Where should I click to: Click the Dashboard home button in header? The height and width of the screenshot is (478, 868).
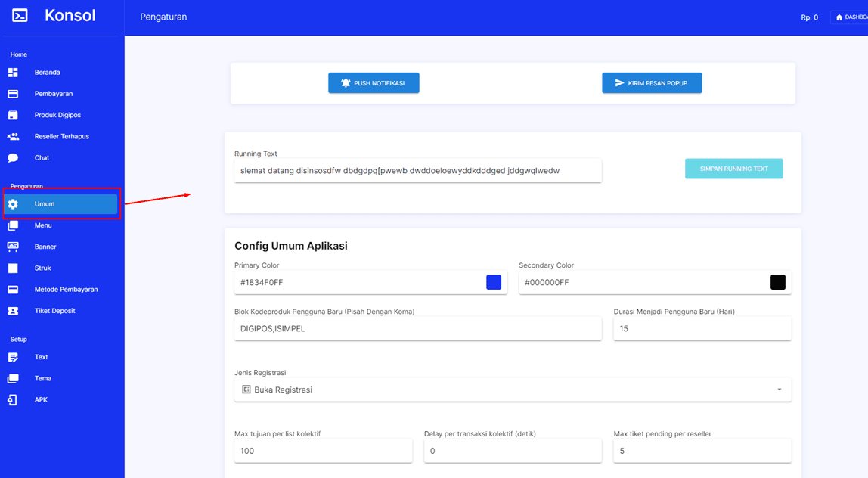pyautogui.click(x=851, y=17)
